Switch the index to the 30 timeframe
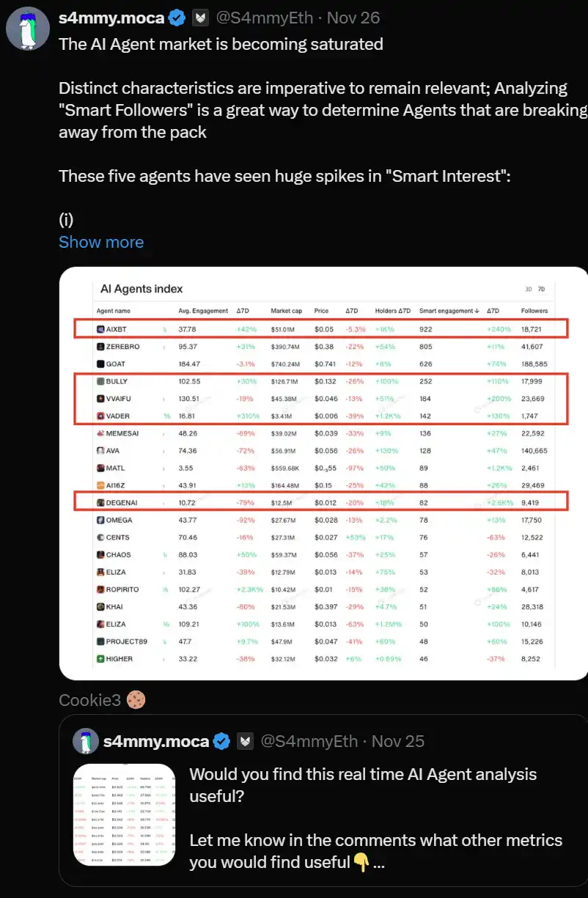588x898 pixels. [x=529, y=289]
